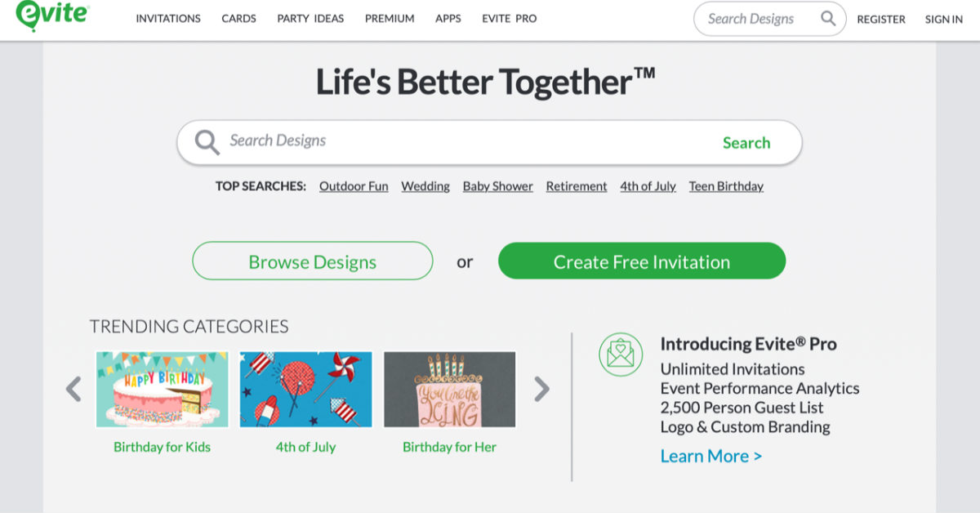This screenshot has width=980, height=513.
Task: Open the Sign In link
Action: pos(943,20)
